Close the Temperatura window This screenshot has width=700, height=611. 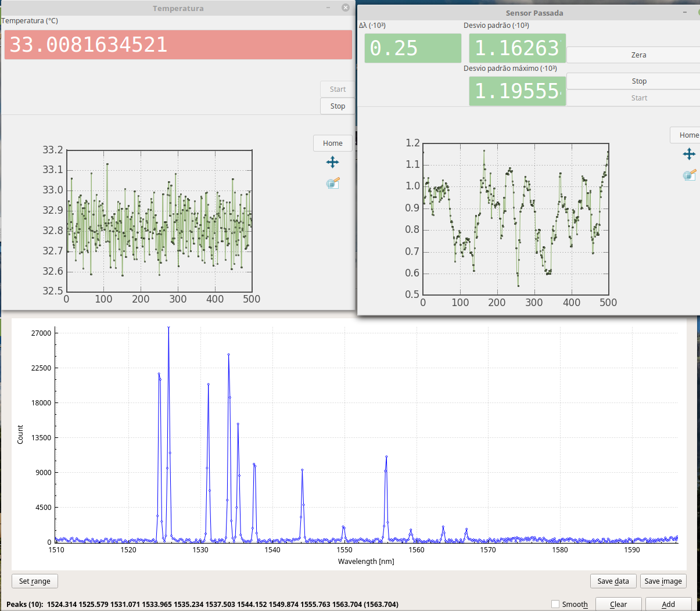pyautogui.click(x=346, y=8)
